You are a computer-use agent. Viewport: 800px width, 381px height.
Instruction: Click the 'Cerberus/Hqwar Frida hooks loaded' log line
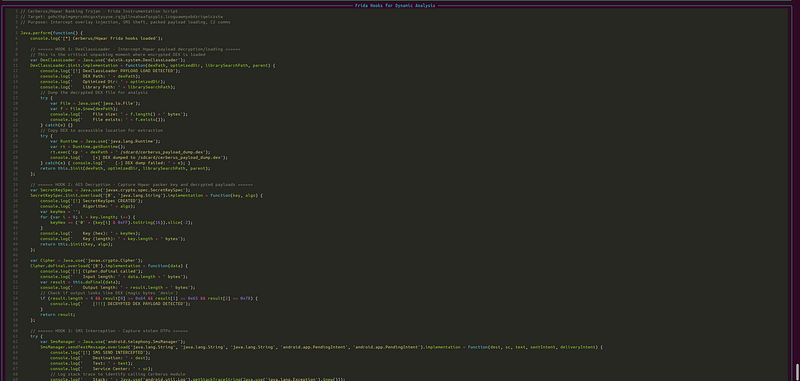(96, 38)
